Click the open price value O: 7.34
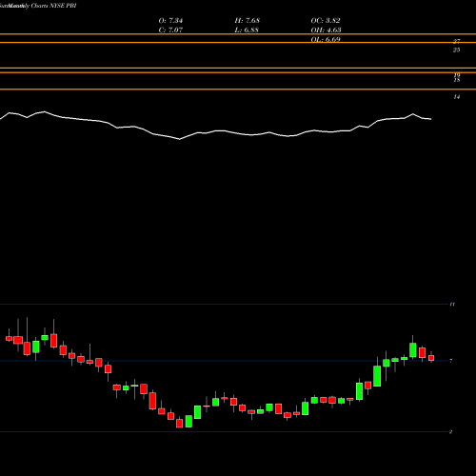 tap(170, 21)
